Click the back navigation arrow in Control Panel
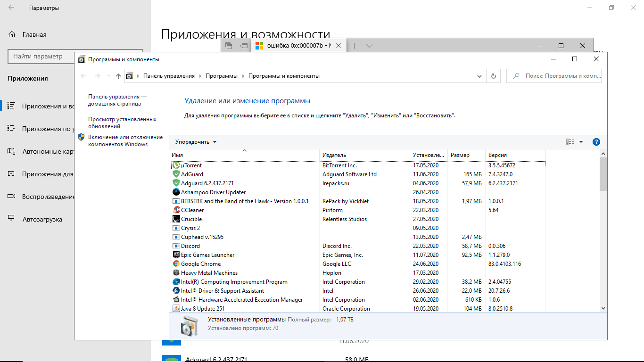644x362 pixels. pos(84,76)
